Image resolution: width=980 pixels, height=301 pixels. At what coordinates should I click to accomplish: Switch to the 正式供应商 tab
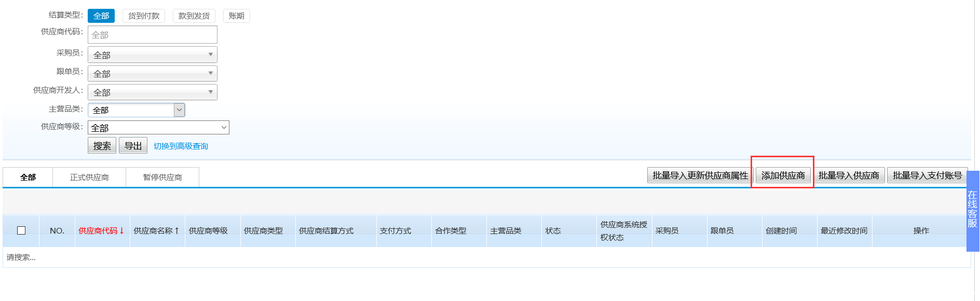(x=89, y=177)
